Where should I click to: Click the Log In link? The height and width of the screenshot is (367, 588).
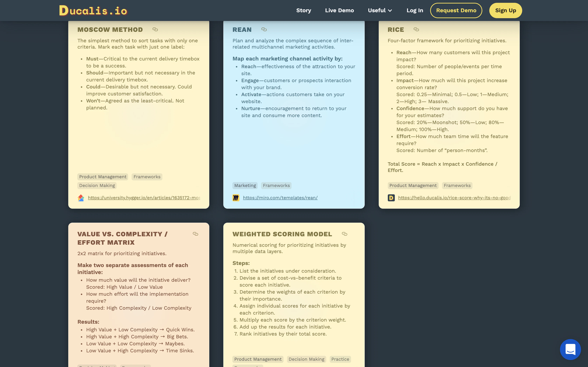pos(415,10)
